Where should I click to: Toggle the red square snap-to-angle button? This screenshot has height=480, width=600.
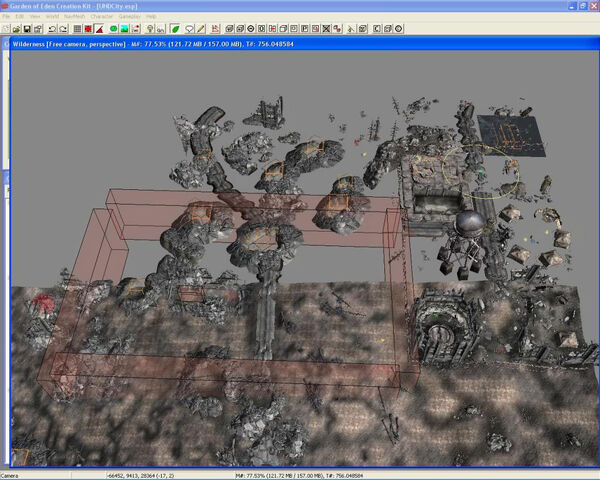(x=88, y=29)
